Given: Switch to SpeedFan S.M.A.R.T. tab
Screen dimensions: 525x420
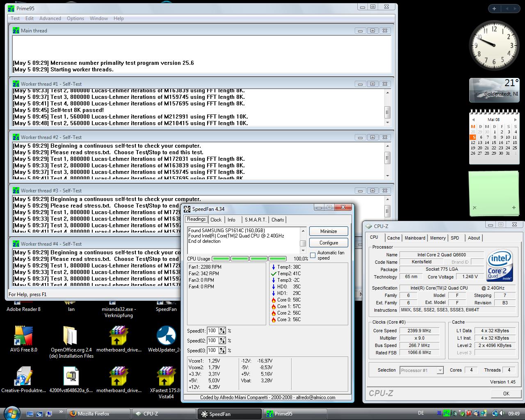Looking at the screenshot, I should pos(256,220).
